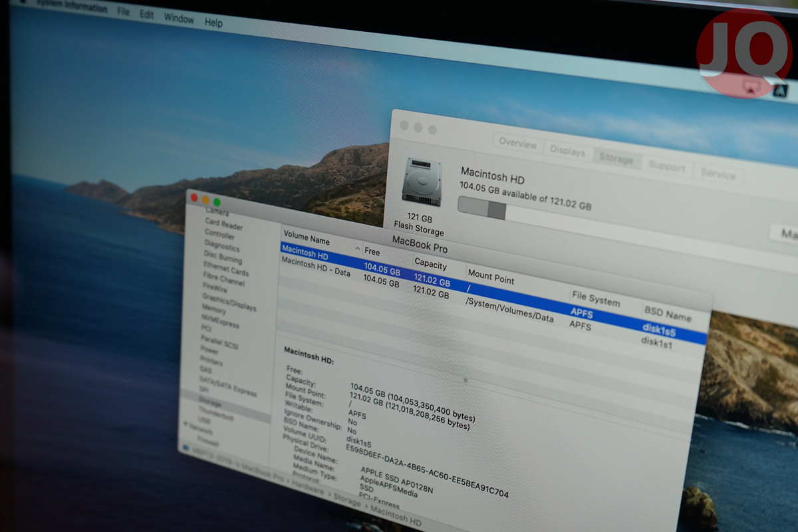
Task: Click the green zoom button of System Information
Action: [217, 202]
